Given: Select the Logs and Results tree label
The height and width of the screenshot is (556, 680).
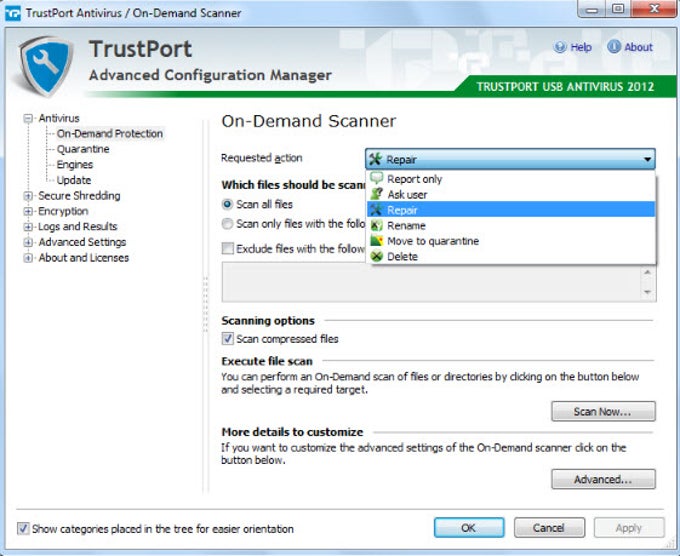Looking at the screenshot, I should pos(78,226).
